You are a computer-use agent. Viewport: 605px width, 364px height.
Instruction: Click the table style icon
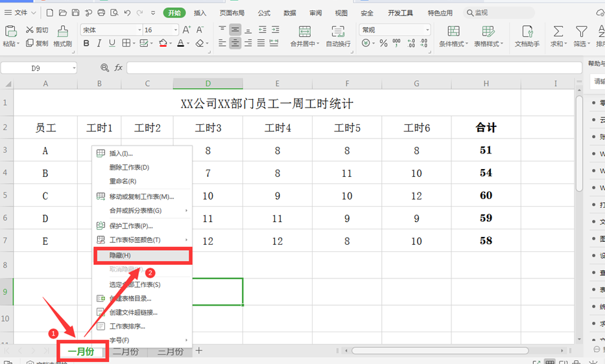[488, 31]
